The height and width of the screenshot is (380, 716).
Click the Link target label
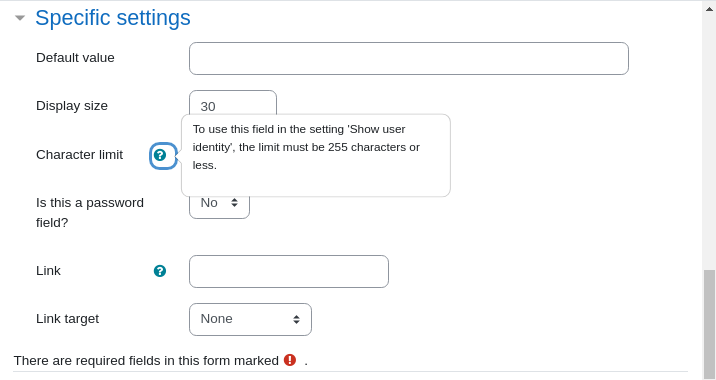(68, 319)
